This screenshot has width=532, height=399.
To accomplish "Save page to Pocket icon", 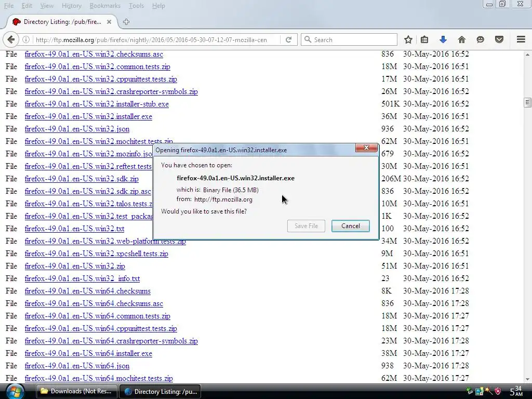I will tap(499, 39).
